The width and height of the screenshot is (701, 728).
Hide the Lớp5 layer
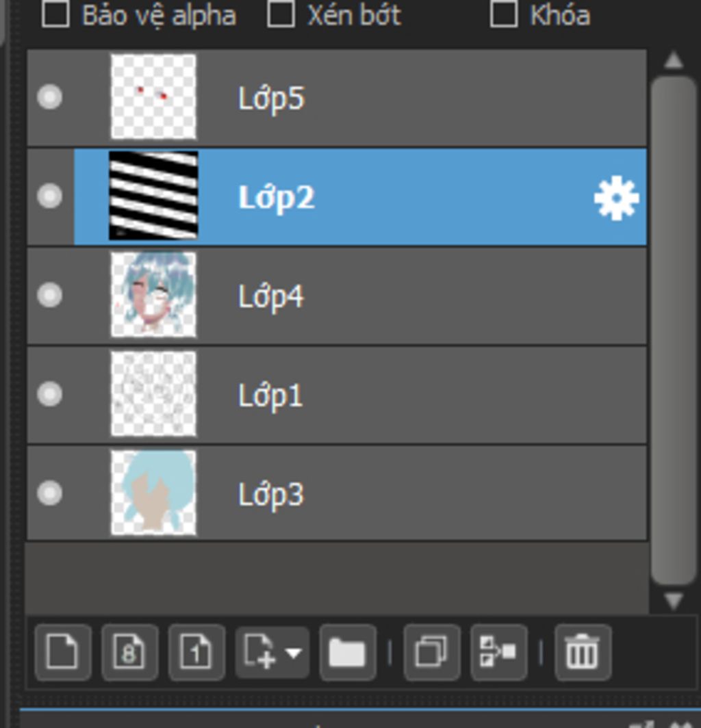(x=49, y=97)
